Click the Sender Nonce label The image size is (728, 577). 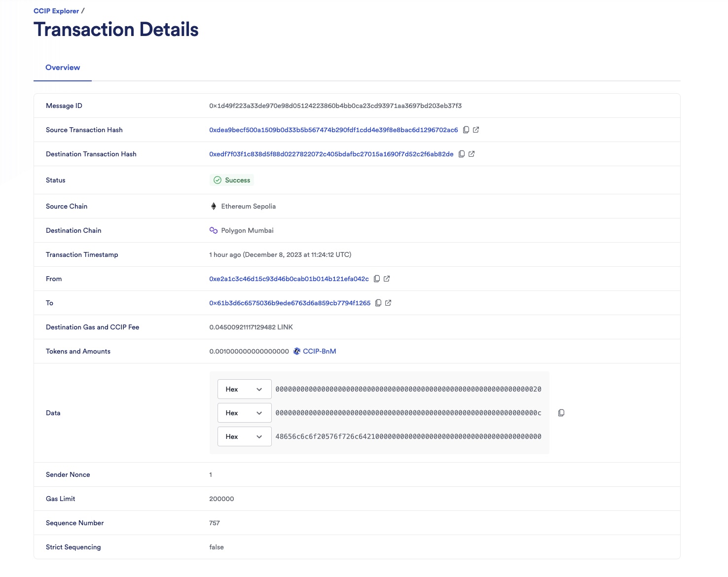68,475
